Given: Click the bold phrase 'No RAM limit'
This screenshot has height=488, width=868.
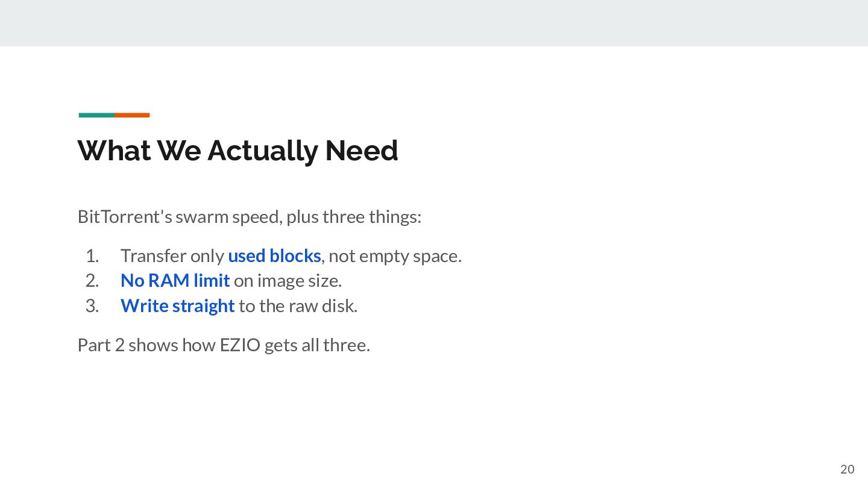Looking at the screenshot, I should (x=175, y=281).
